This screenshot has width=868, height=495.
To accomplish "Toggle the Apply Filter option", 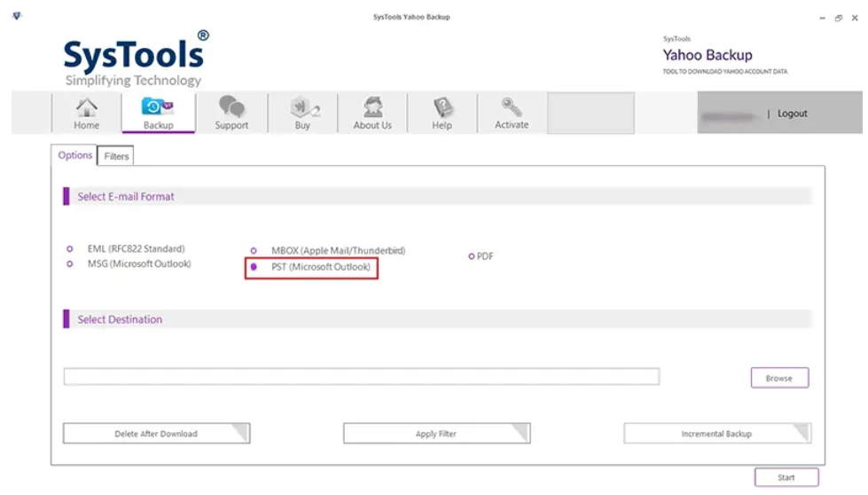I will (436, 434).
